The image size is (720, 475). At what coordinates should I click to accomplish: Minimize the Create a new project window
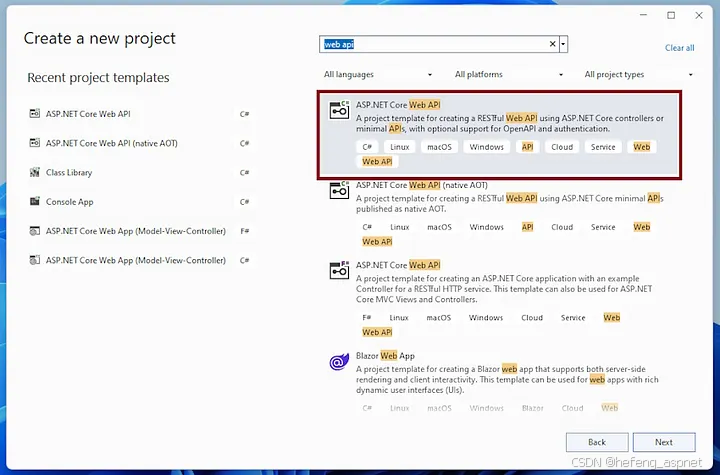643,15
